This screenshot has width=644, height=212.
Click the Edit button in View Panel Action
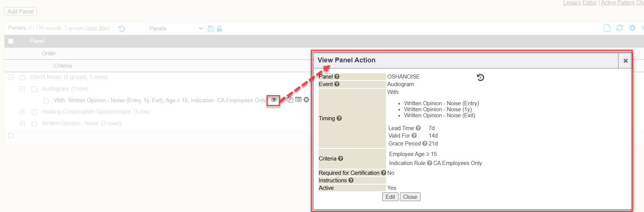click(390, 197)
